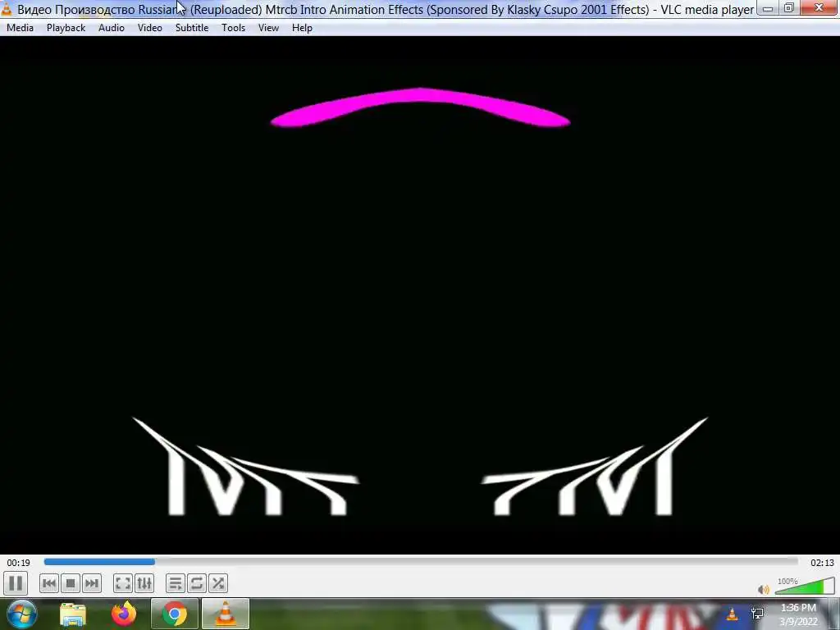Click the VLC cone icon in title bar

coord(7,9)
